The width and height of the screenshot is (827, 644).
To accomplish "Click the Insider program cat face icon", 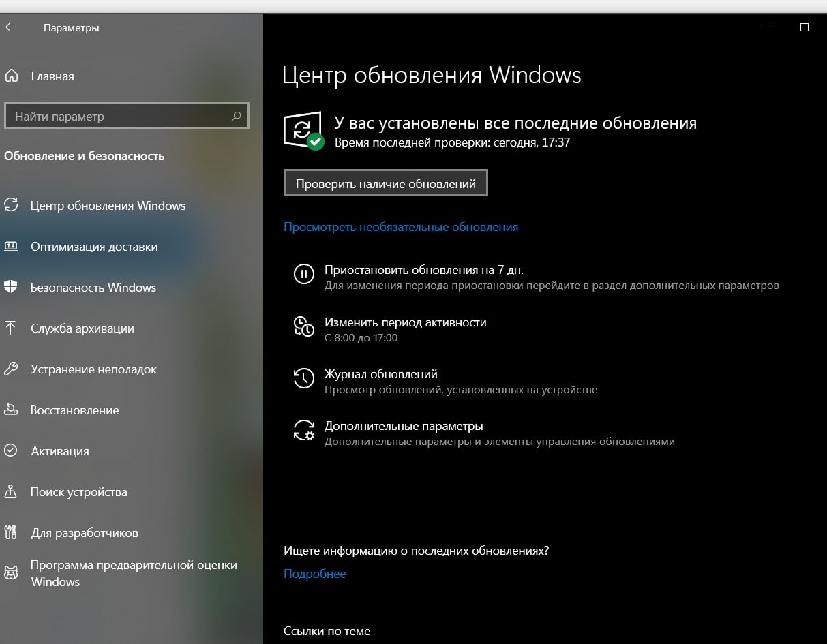I will coord(10,572).
